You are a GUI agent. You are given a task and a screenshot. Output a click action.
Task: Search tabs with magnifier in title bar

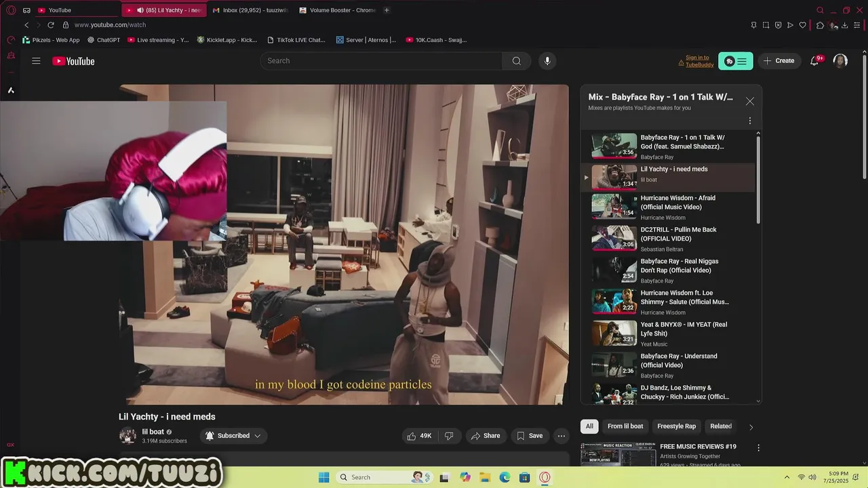pyautogui.click(x=820, y=10)
